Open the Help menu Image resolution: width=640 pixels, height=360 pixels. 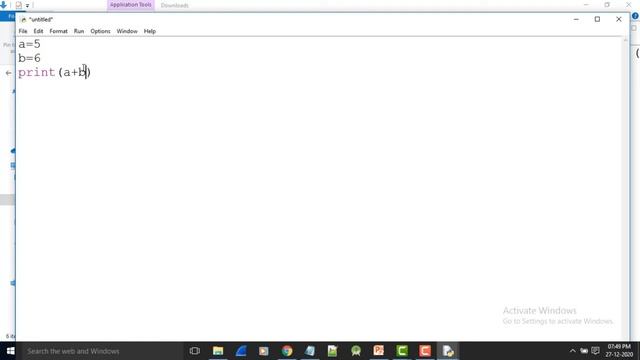(150, 31)
